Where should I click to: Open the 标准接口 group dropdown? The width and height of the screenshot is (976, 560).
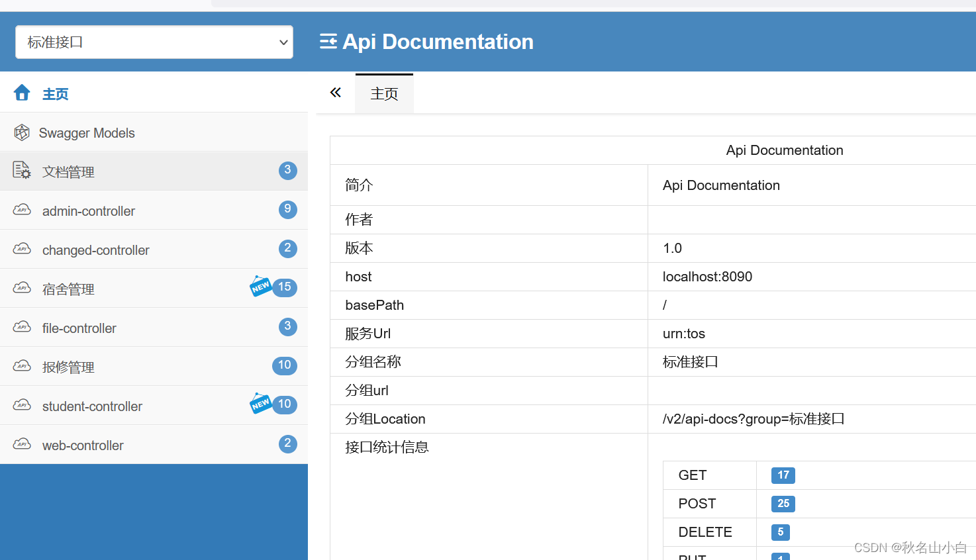pos(154,42)
